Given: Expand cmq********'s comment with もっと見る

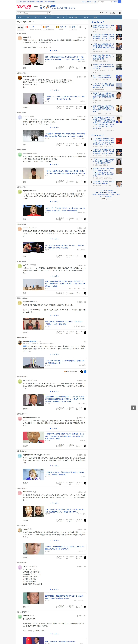Looking at the screenshot, I should [x=54, y=315].
